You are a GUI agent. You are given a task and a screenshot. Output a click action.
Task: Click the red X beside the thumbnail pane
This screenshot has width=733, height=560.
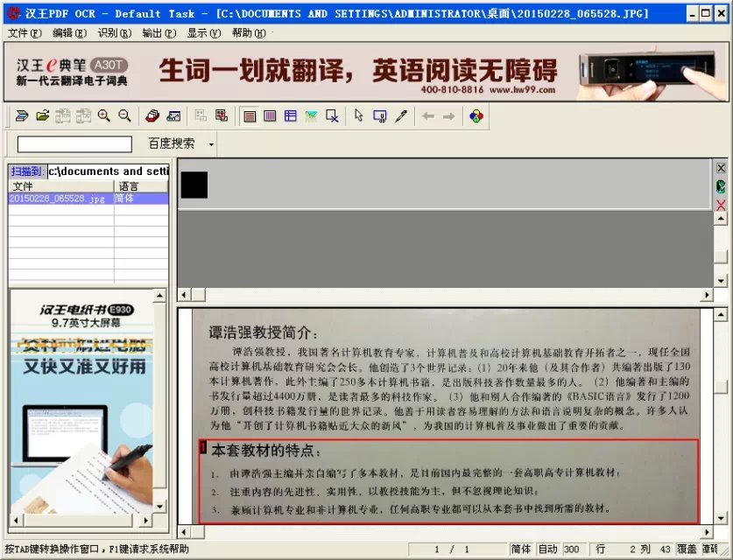(721, 205)
